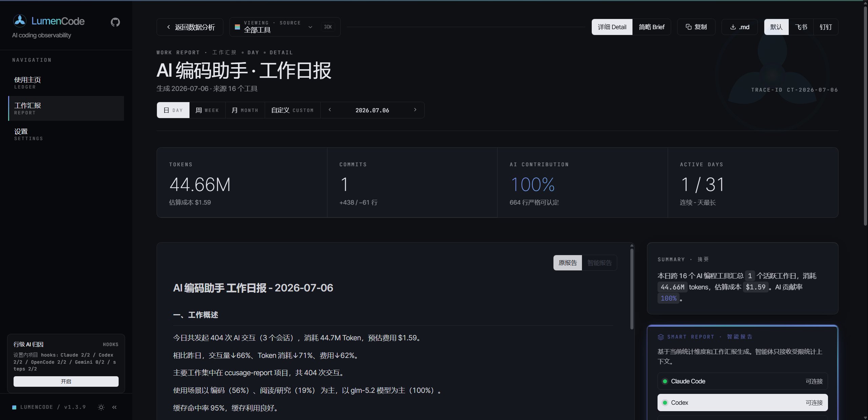Click LUMENCODE / v1.3.9 version text
This screenshot has width=868, height=420.
(x=53, y=407)
